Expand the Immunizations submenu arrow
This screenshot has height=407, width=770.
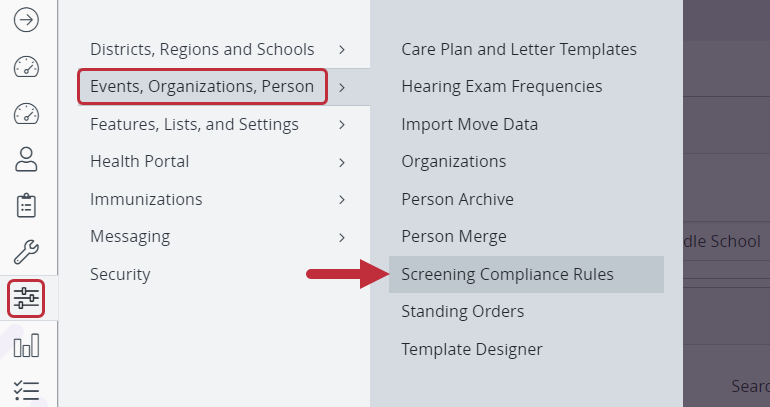click(342, 200)
